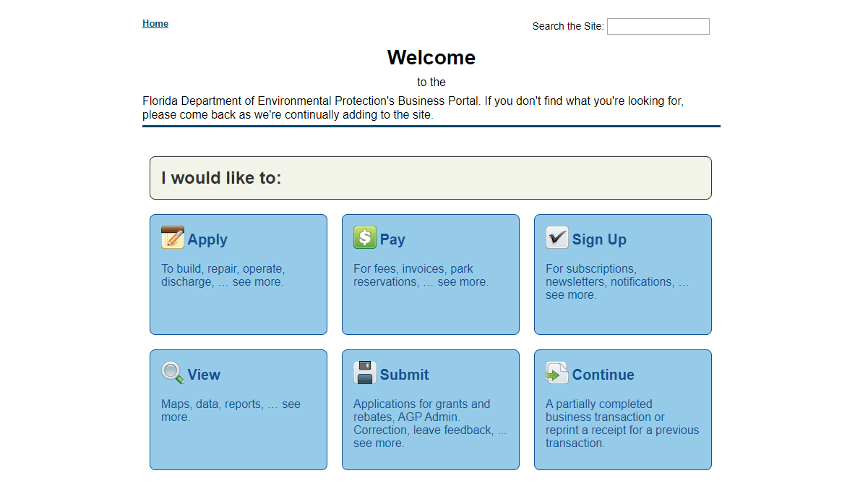The height and width of the screenshot is (489, 868).
Task: Click 'For subscriptions, newsletters, notifications' text
Action: [x=616, y=281]
